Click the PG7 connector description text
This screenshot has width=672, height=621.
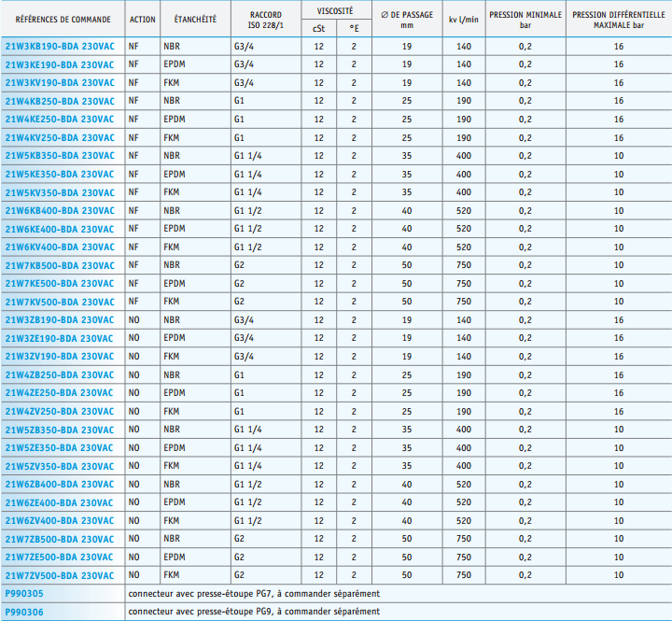(x=254, y=593)
